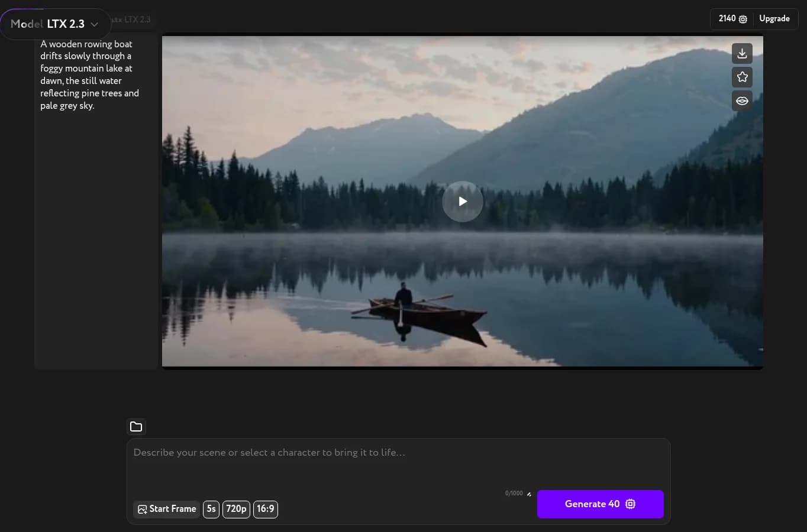This screenshot has height=532, width=807.
Task: Click the prompt enhance pencil icon near 0/1000
Action: pos(528,494)
